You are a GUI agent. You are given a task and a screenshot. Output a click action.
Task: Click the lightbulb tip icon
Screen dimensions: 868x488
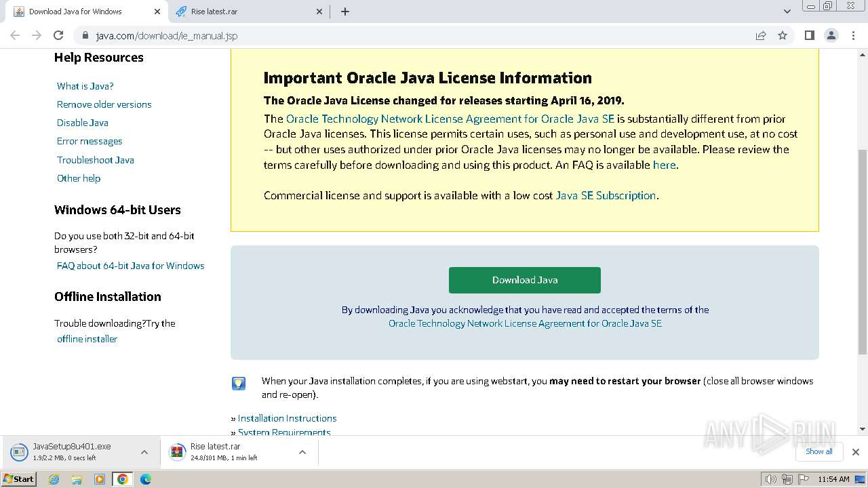[239, 384]
